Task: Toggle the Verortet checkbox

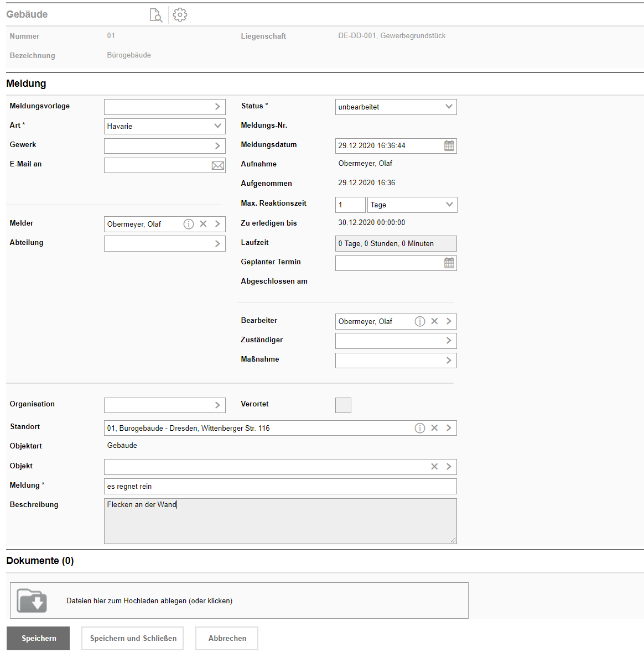Action: pos(343,405)
